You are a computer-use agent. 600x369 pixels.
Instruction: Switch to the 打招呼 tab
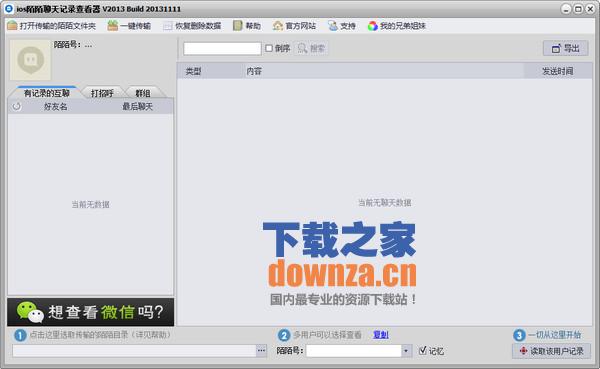point(102,93)
